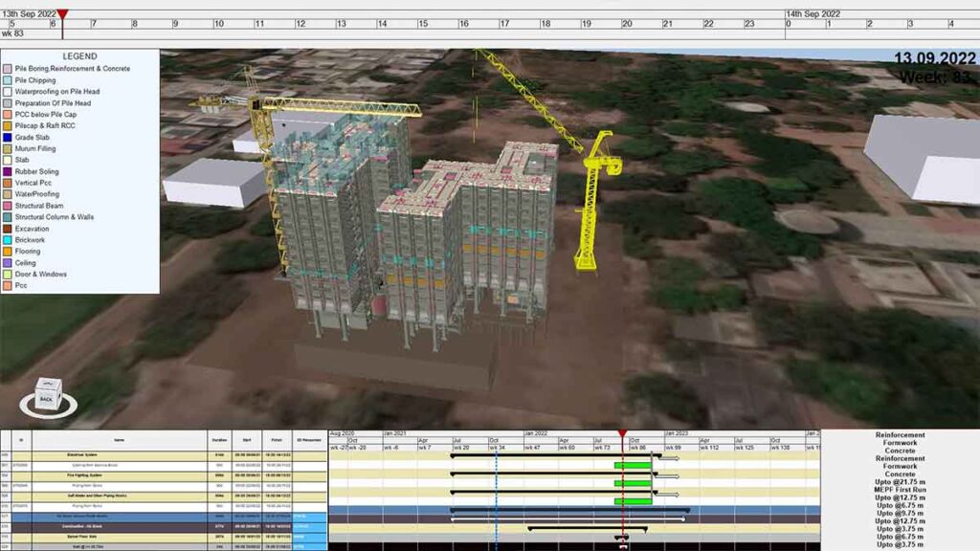Click the Brickwork cyan swatch

click(x=8, y=240)
